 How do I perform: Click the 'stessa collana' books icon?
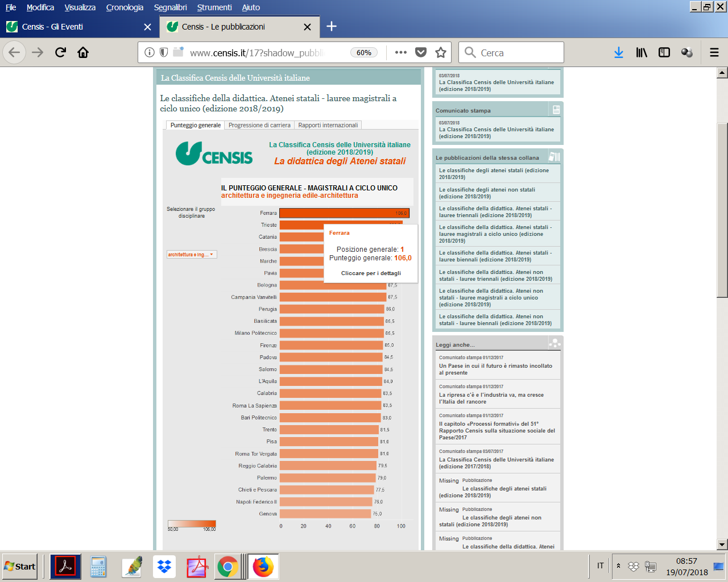[x=554, y=156]
